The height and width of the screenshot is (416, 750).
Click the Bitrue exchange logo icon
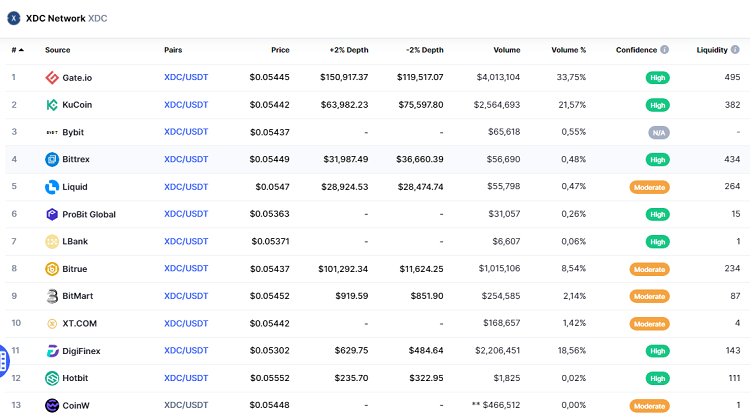[x=52, y=269]
